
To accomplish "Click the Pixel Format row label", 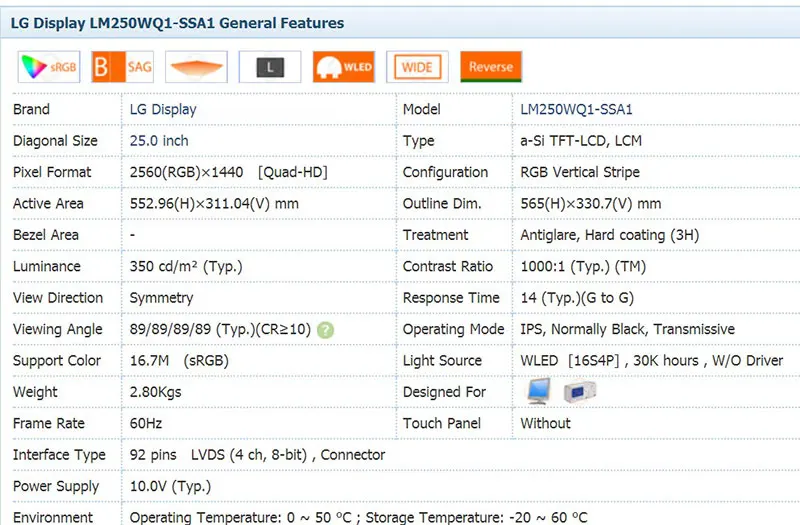I will 52,172.
